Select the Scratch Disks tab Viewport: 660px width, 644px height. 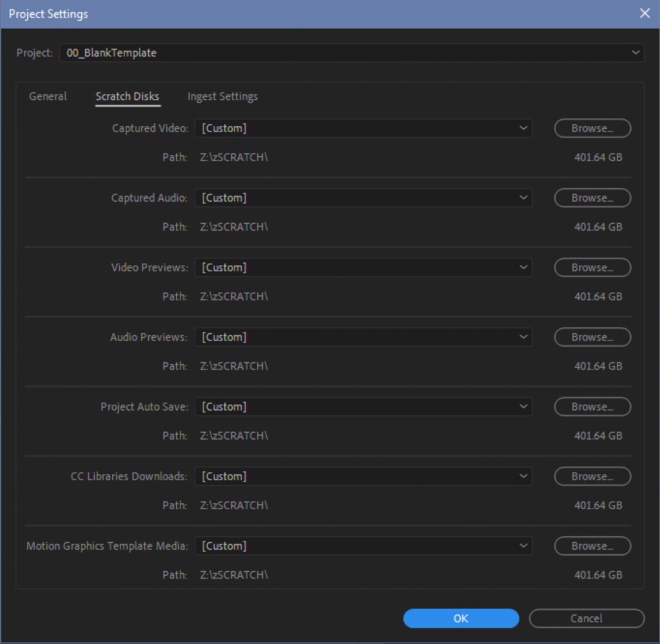(128, 97)
